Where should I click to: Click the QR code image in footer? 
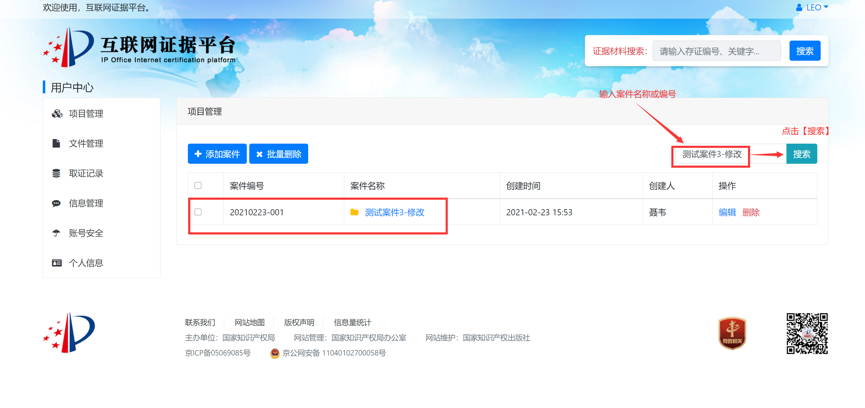pos(806,333)
